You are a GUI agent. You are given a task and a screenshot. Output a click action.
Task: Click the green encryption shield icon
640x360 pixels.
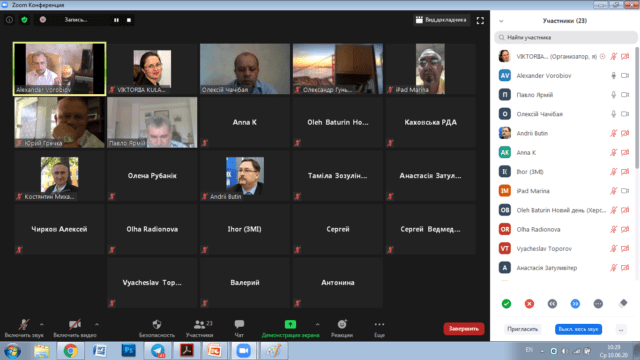coord(24,20)
